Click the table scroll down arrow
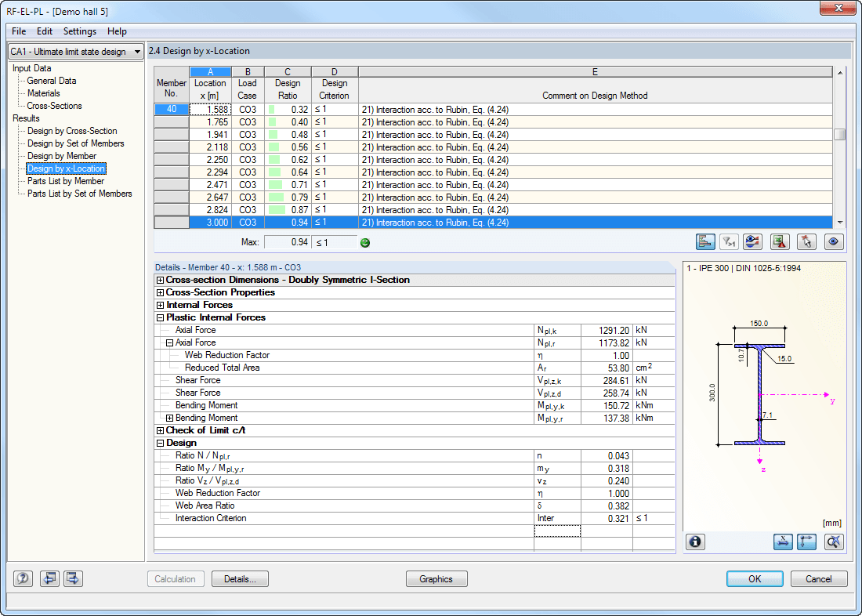Viewport: 862px width, 616px height. click(839, 223)
